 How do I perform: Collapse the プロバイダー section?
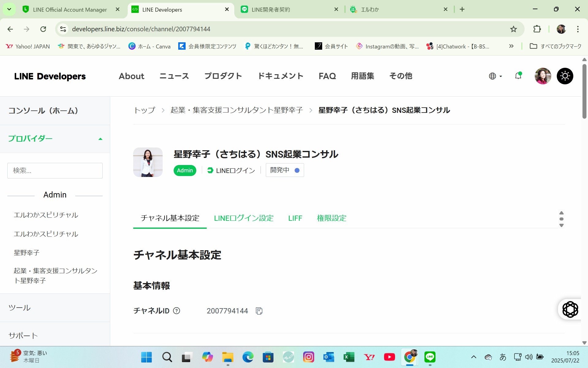(x=100, y=139)
